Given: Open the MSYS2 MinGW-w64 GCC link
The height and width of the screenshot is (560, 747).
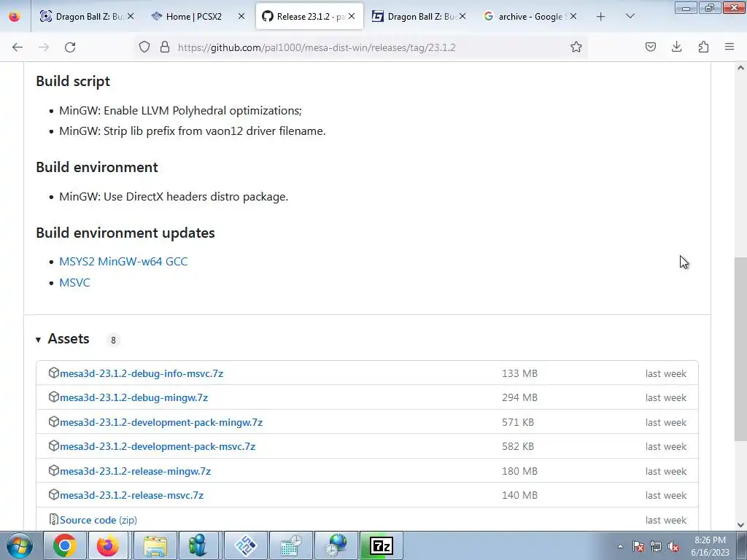Looking at the screenshot, I should [x=123, y=262].
